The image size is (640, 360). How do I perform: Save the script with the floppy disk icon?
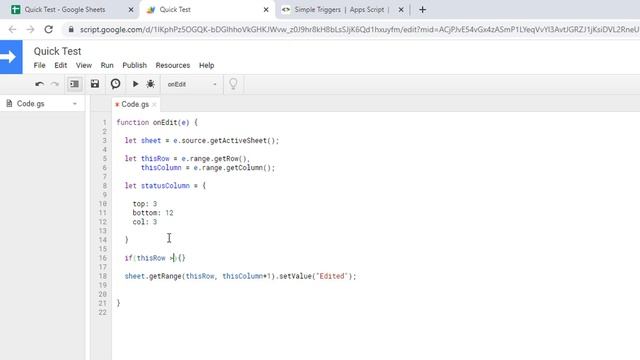pyautogui.click(x=95, y=84)
